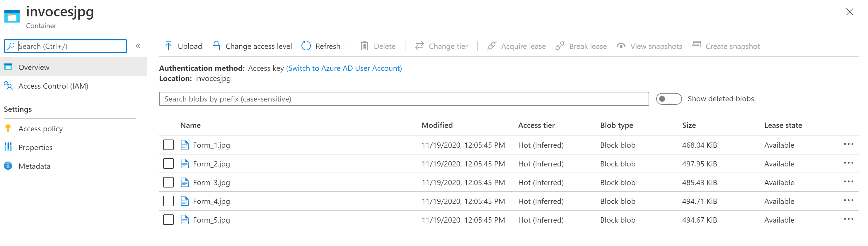Open the Form_4.jpg blob name
Viewport: 868px width, 246px height.
click(211, 201)
